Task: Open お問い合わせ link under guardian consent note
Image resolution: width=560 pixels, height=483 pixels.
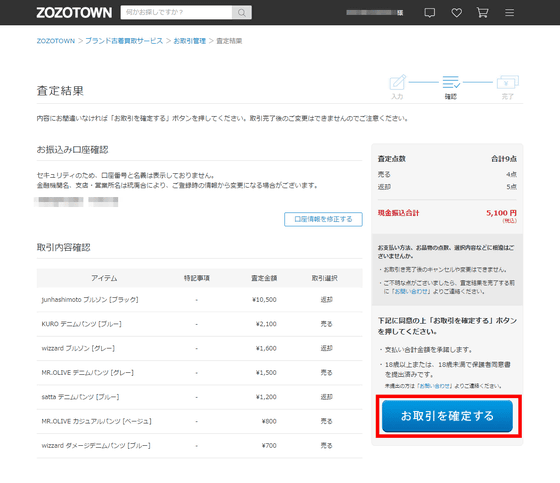Action: click(435, 386)
